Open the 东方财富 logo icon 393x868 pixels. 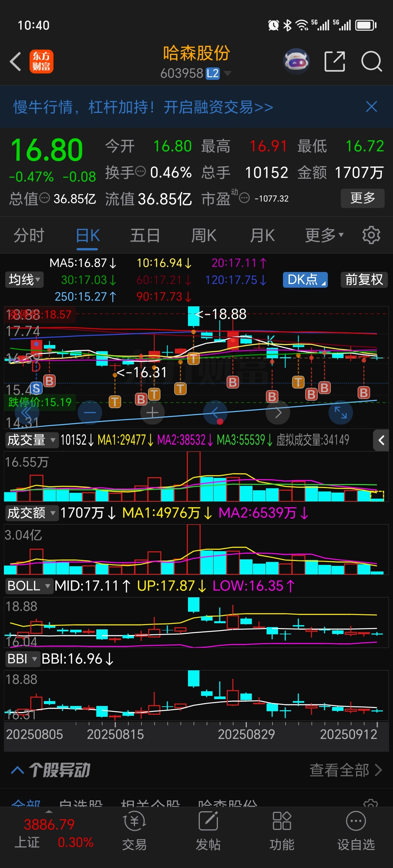coord(42,61)
